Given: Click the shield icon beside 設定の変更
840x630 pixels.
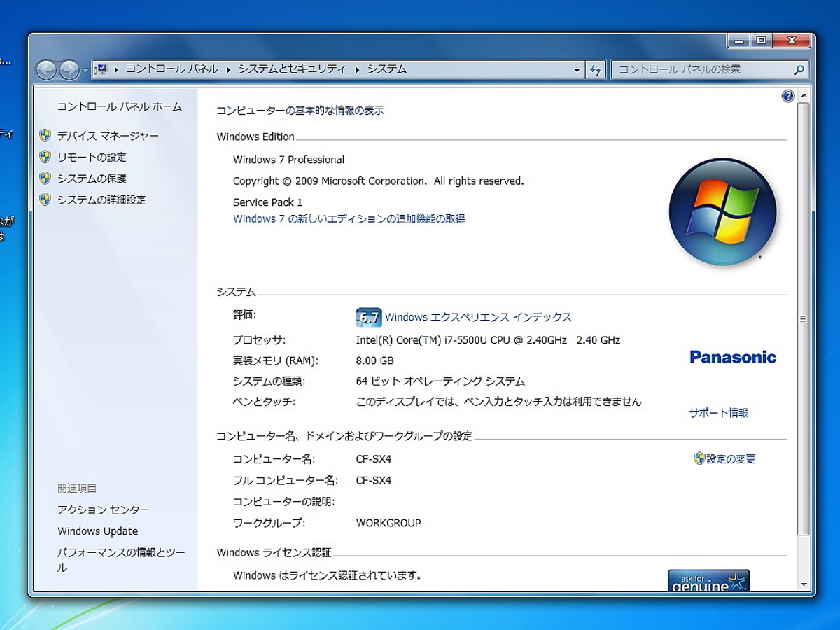Looking at the screenshot, I should [699, 459].
